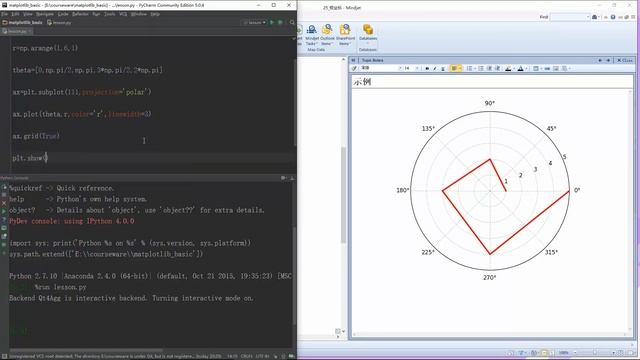Click the Mindjet outline pane scrollbar

[x=343, y=196]
